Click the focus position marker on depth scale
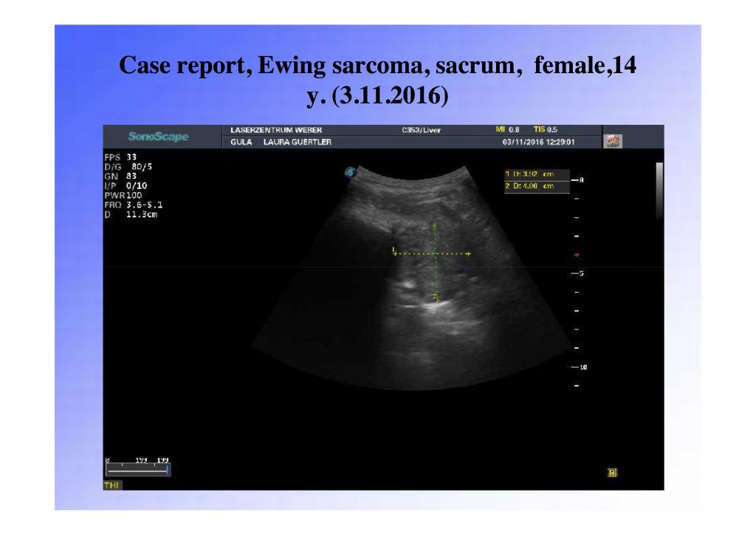The height and width of the screenshot is (535, 756). coord(577,254)
